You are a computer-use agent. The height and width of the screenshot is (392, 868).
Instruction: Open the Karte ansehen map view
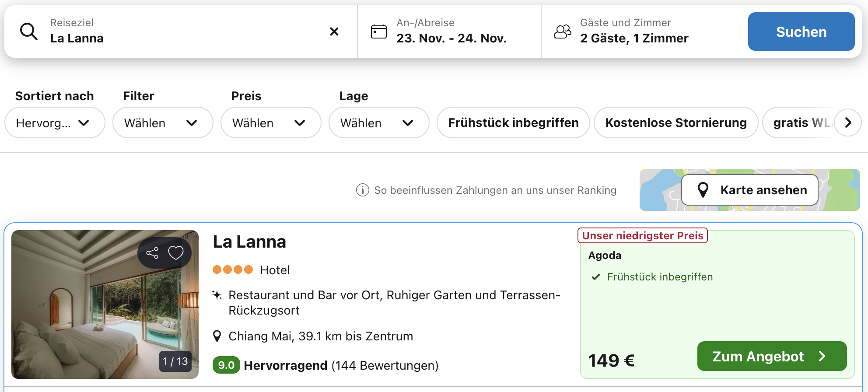pyautogui.click(x=749, y=190)
